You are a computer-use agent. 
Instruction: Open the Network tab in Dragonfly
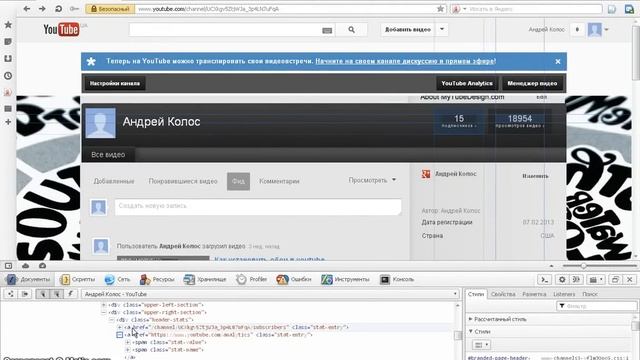tap(118, 280)
